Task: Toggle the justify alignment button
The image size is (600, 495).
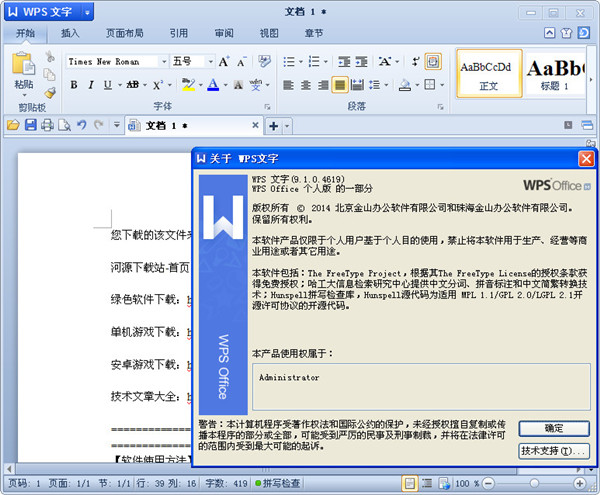Action: click(x=340, y=85)
